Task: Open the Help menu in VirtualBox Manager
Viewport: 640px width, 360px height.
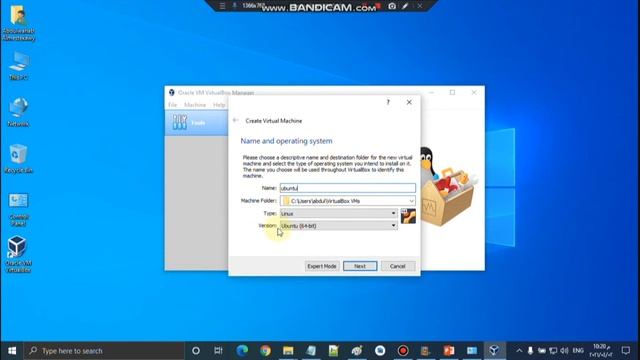Action: tap(219, 105)
